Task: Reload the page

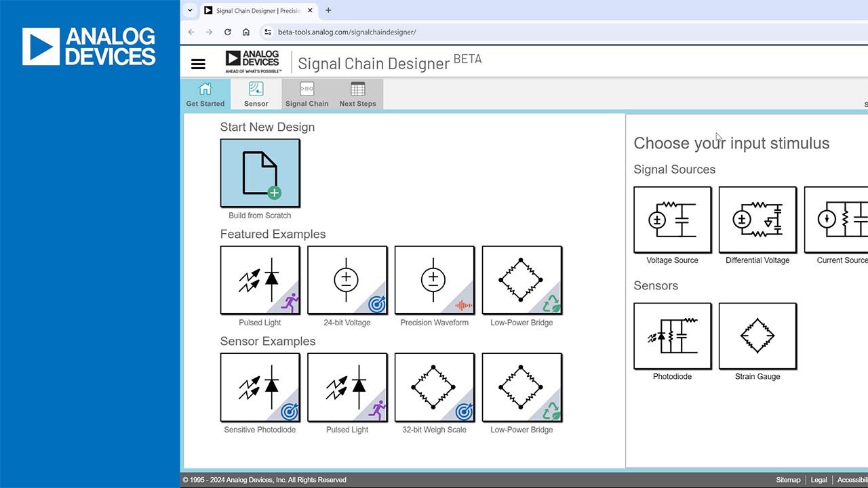Action: tap(228, 32)
